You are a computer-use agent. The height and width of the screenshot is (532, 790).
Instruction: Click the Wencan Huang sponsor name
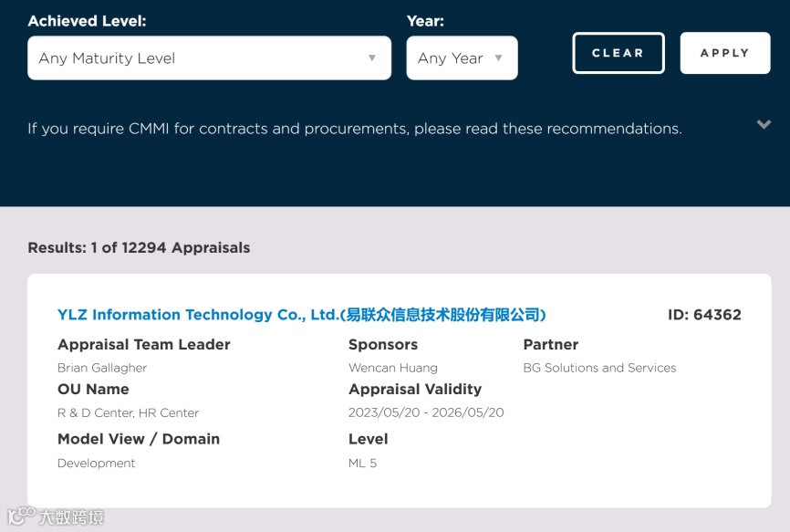click(x=393, y=368)
